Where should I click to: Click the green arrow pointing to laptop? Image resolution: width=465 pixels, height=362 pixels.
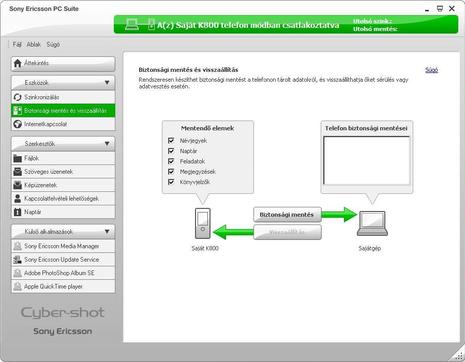click(340, 214)
